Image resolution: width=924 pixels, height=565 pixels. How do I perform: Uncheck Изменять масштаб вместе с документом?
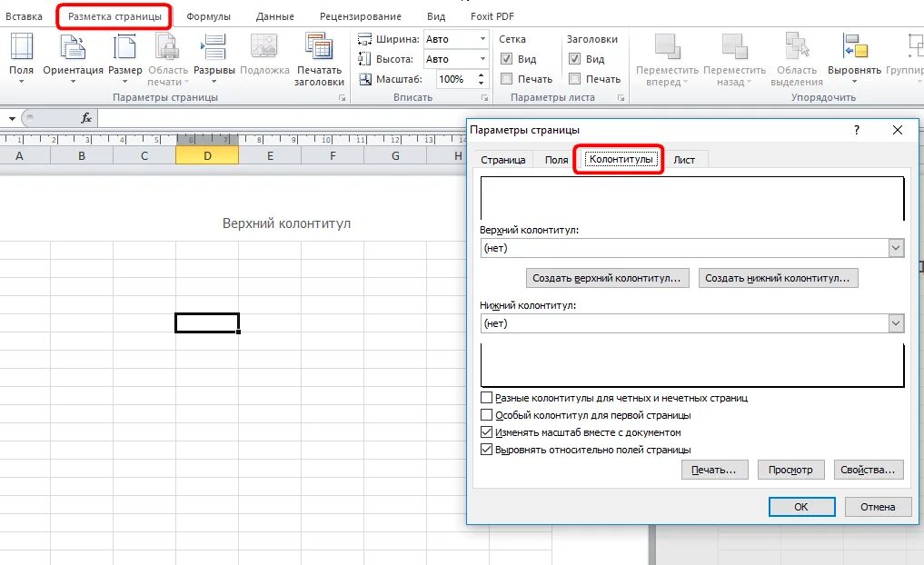click(x=486, y=431)
